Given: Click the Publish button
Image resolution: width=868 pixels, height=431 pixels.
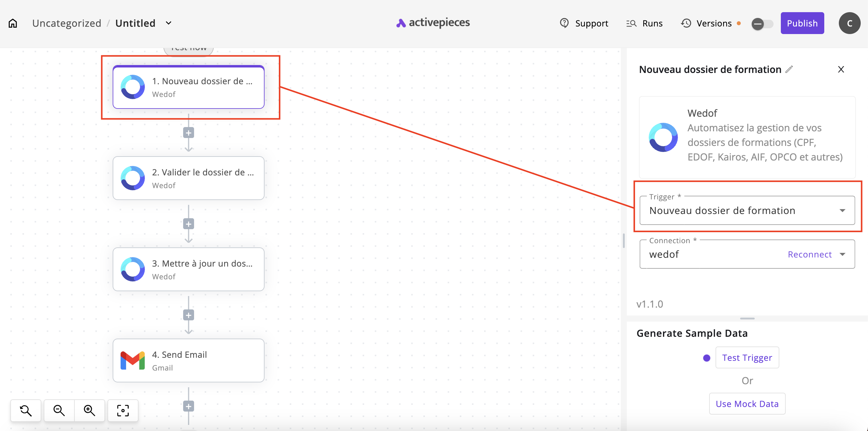Looking at the screenshot, I should pyautogui.click(x=802, y=23).
